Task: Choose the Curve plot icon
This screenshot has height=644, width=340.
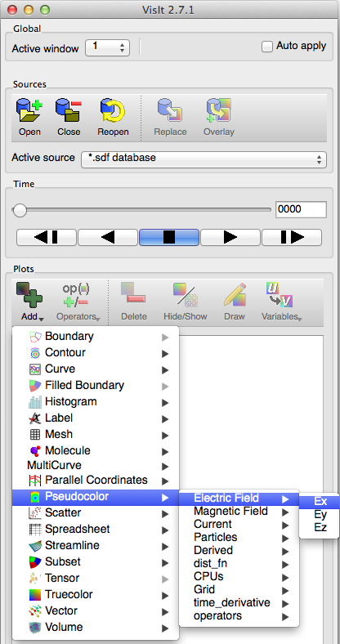Action: coord(35,369)
